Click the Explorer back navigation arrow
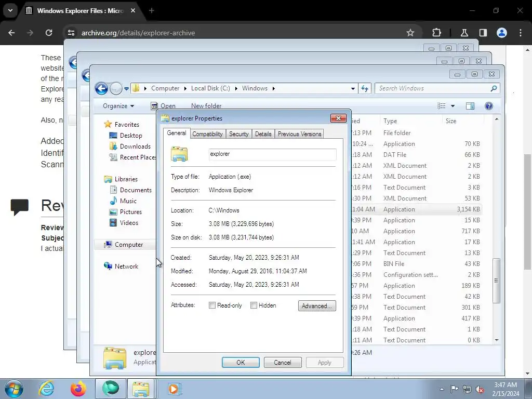 (x=101, y=88)
